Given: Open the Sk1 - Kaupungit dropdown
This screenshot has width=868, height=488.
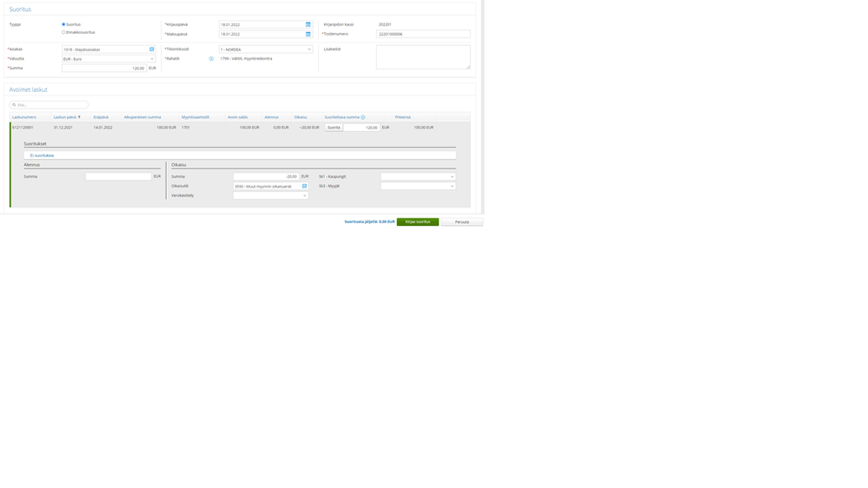Looking at the screenshot, I should 418,176.
